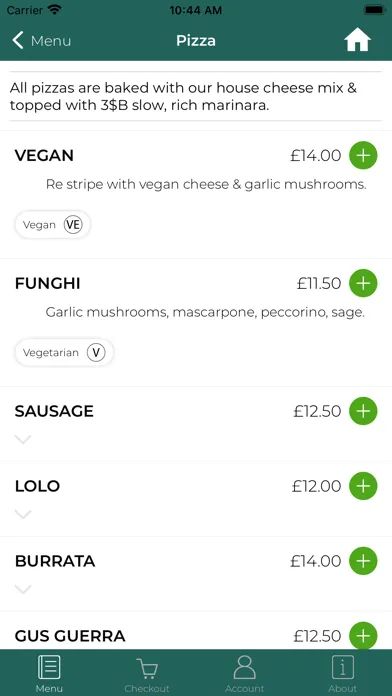Screen dimensions: 392x696
Task: Expand the Lolo pizza details chevron
Action: point(23,514)
